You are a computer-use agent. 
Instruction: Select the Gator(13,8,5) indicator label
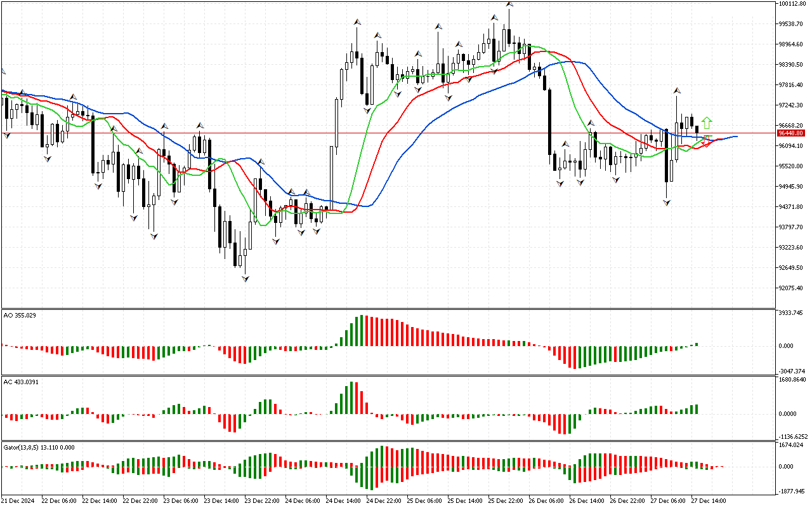(x=39, y=447)
